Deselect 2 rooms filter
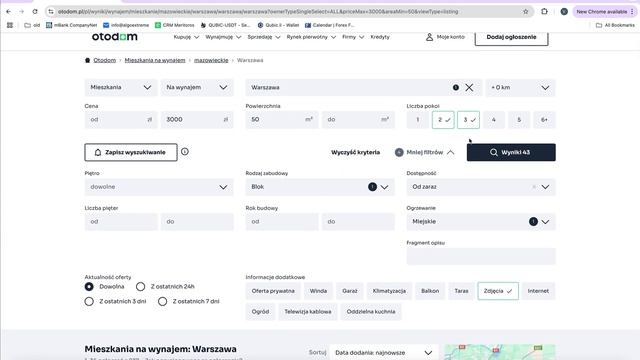 tap(443, 120)
